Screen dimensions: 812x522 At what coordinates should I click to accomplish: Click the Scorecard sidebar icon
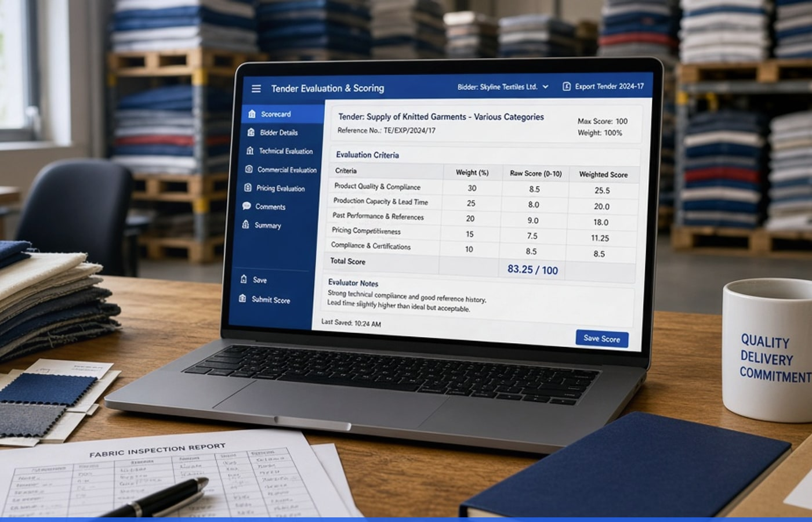click(252, 114)
